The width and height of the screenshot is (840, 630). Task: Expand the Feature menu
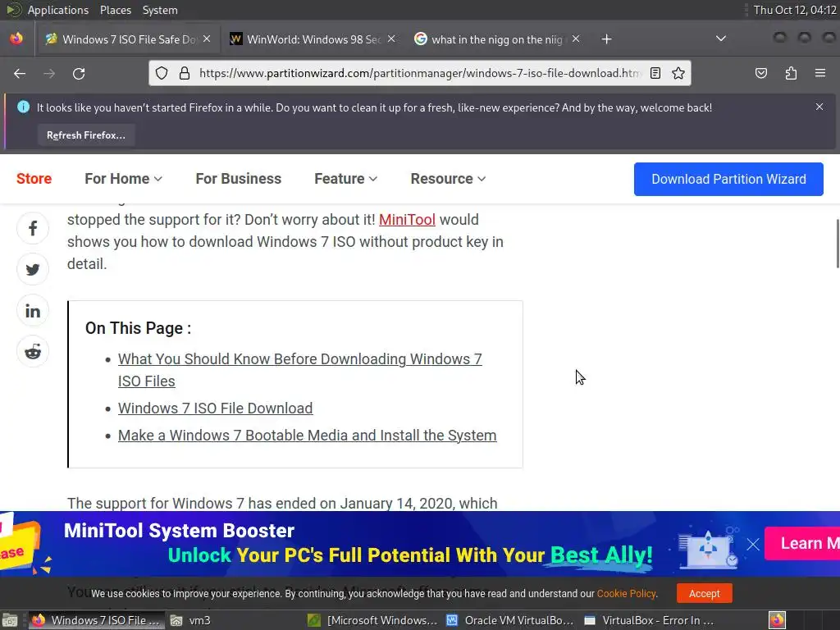tap(345, 179)
